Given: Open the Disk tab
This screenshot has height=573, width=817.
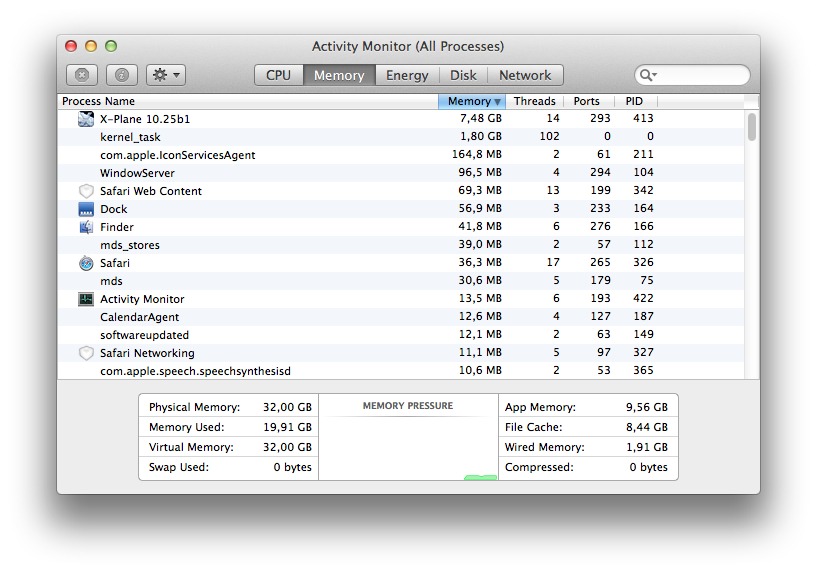Looking at the screenshot, I should (463, 75).
